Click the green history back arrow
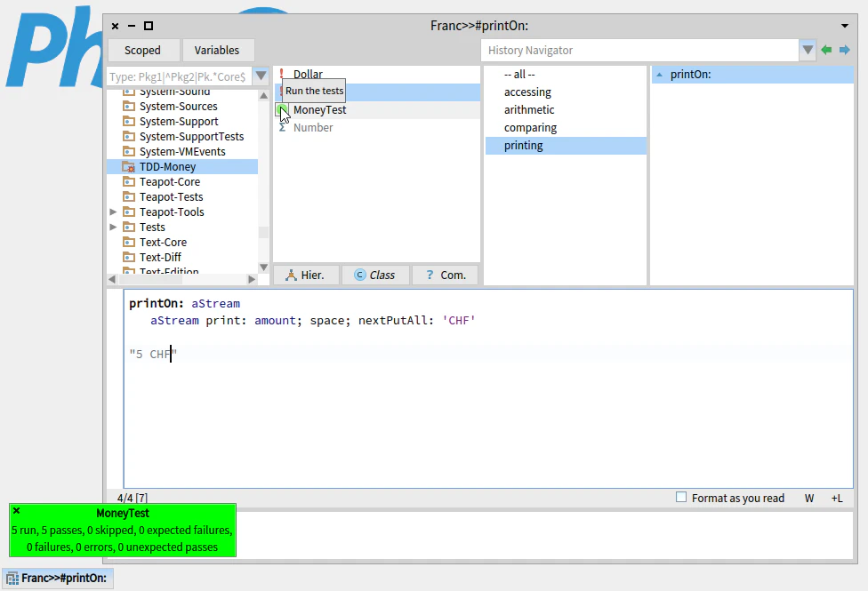 826,51
